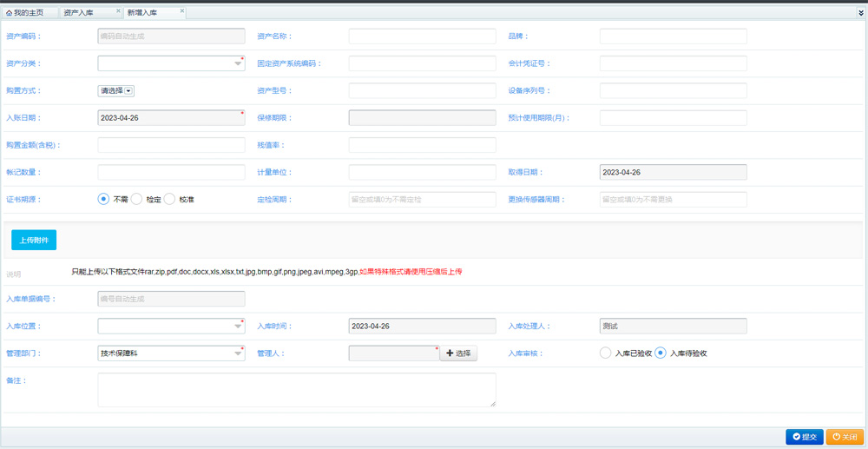Choose the 入库已验收 radio option
The image size is (868, 449).
tap(605, 353)
